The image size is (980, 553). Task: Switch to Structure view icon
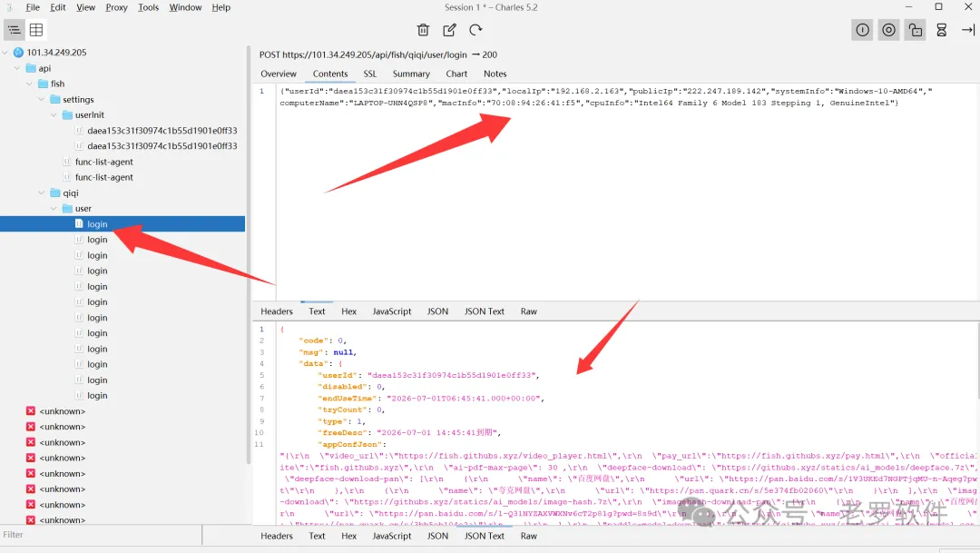coord(14,30)
